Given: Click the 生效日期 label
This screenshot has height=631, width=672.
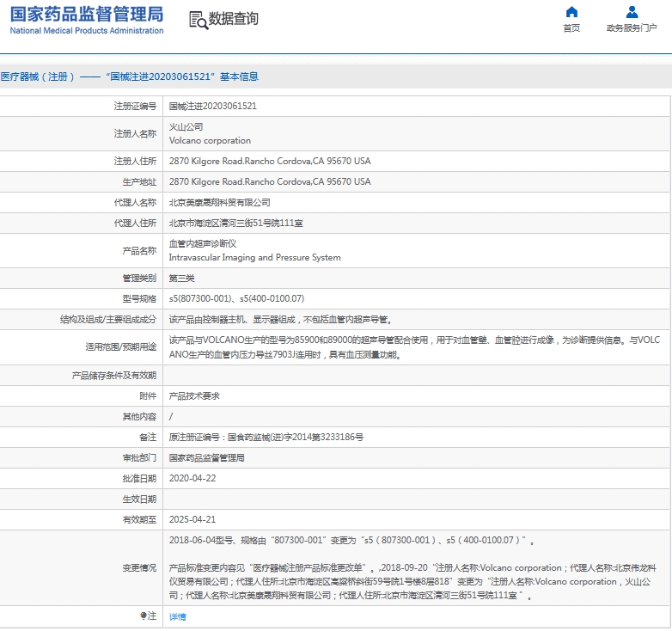Looking at the screenshot, I should coord(139,499).
